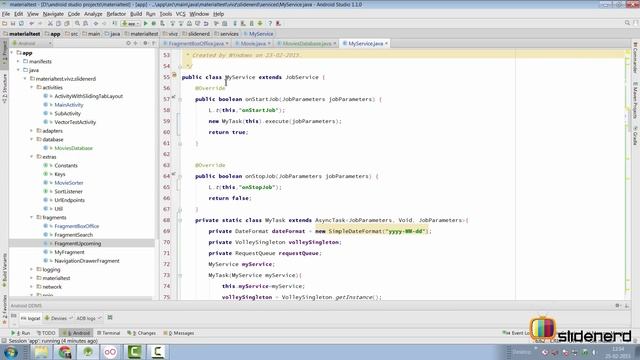Open the Terminal tool window button
The height and width of the screenshot is (360, 640).
point(109,333)
